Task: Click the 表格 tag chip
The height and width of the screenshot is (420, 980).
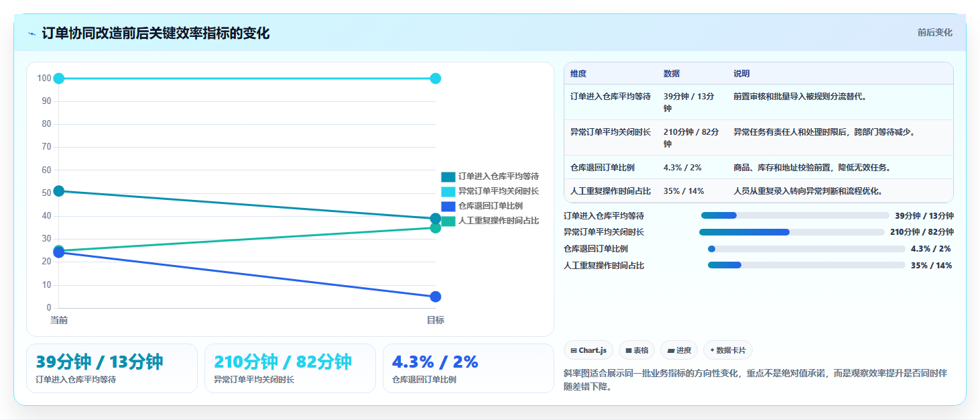Action: [x=637, y=350]
